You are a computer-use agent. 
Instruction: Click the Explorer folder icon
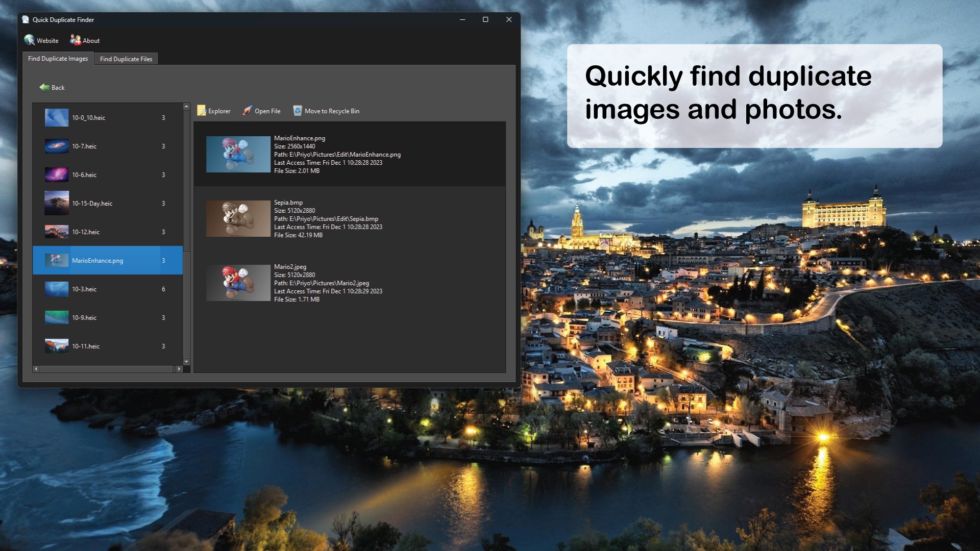202,111
